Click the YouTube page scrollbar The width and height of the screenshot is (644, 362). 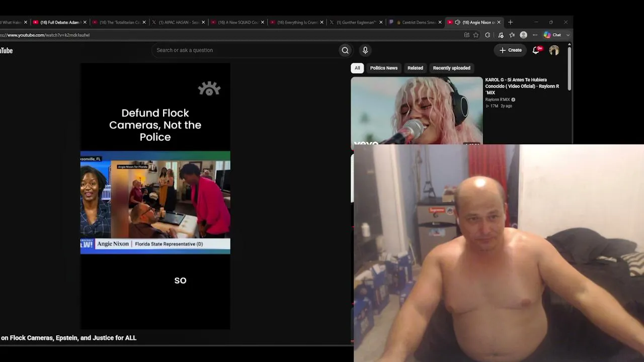click(x=570, y=68)
